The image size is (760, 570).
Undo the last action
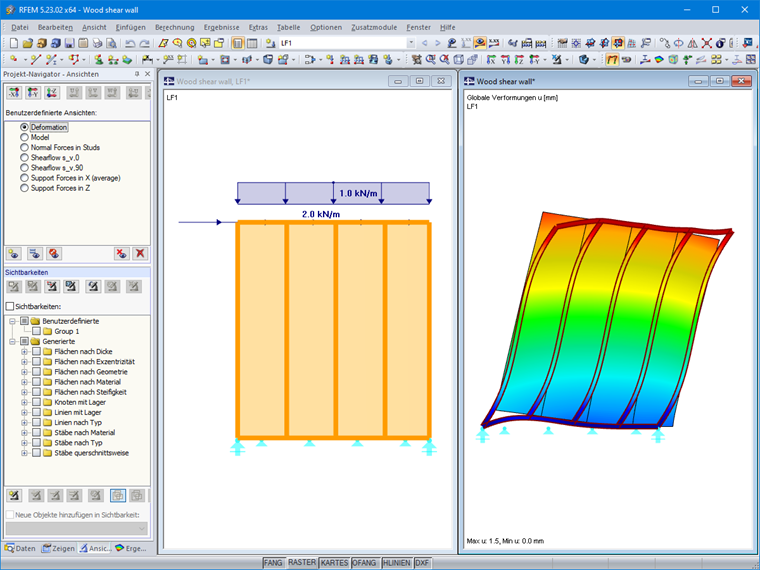(x=130, y=43)
